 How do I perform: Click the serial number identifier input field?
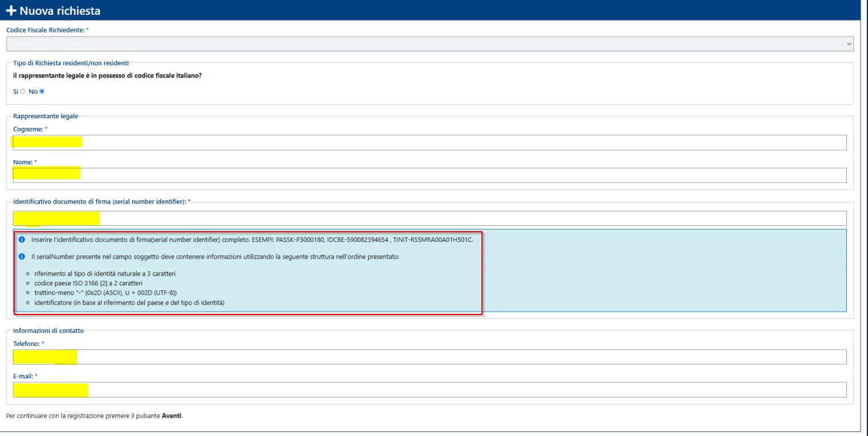pos(429,218)
